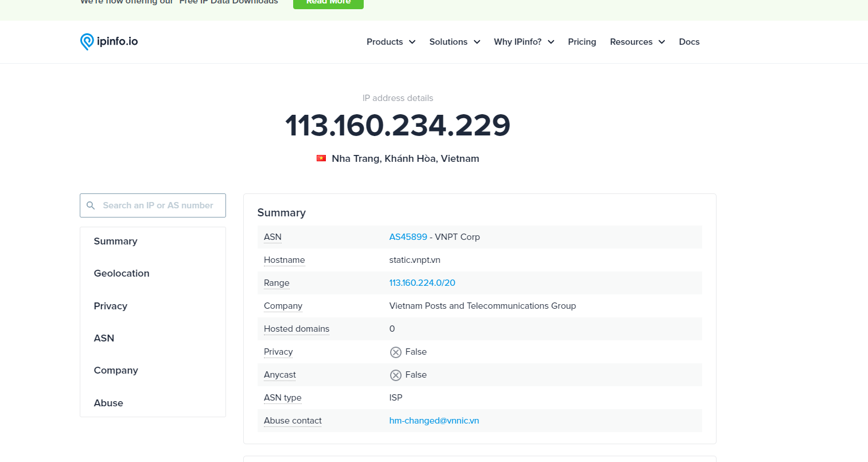This screenshot has width=868, height=462.
Task: Click the ipinfo.io logo
Action: click(x=109, y=41)
